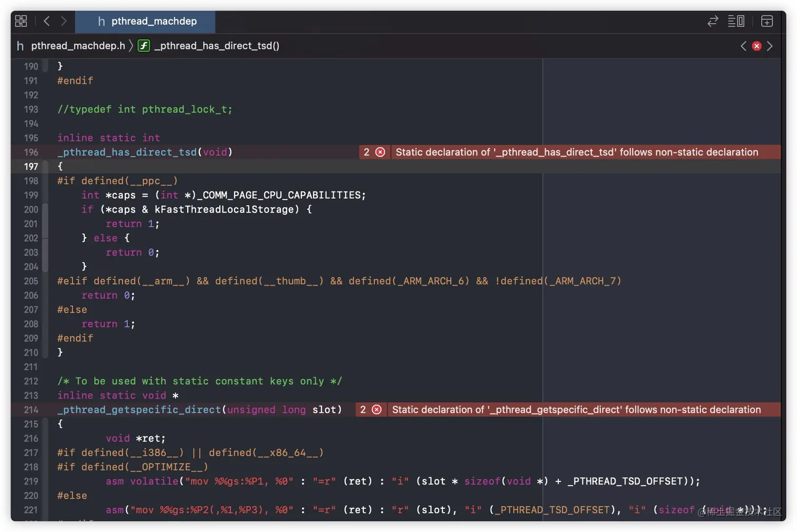Click line number 210 in the gutter

pos(31,353)
